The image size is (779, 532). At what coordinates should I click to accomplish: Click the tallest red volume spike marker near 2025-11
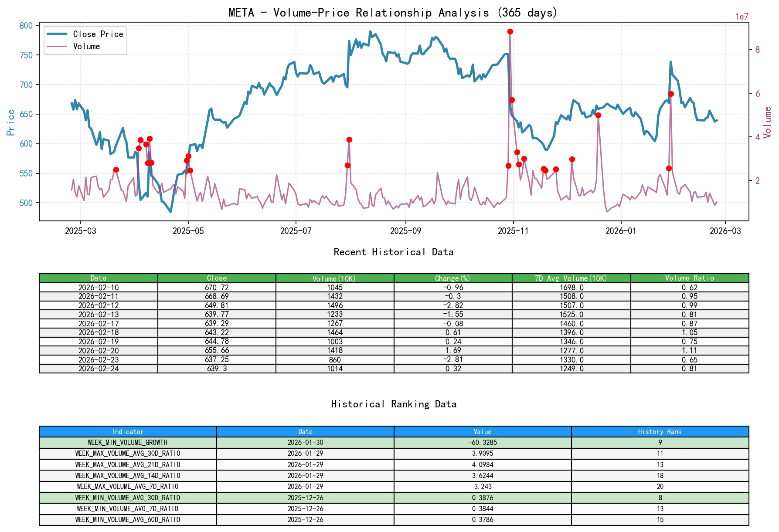pyautogui.click(x=509, y=31)
